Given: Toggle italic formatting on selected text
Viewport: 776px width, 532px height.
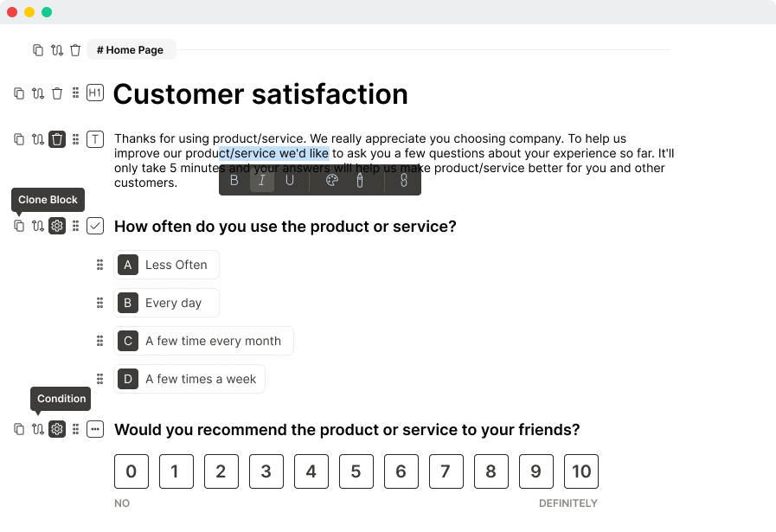Looking at the screenshot, I should (x=262, y=181).
